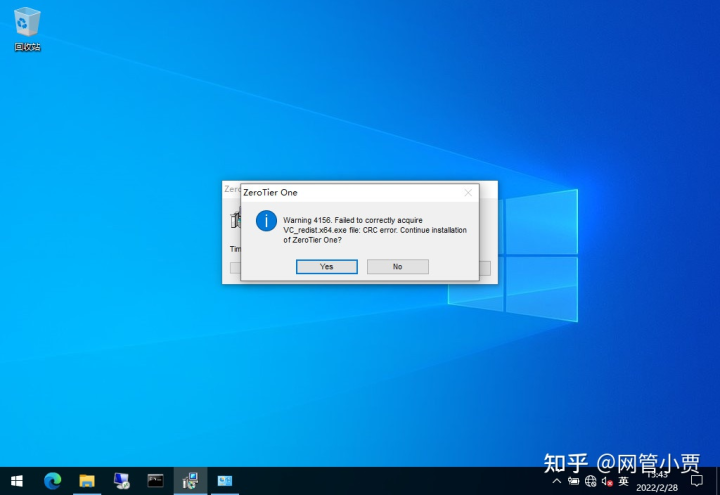Open the notification center icon

tap(697, 481)
